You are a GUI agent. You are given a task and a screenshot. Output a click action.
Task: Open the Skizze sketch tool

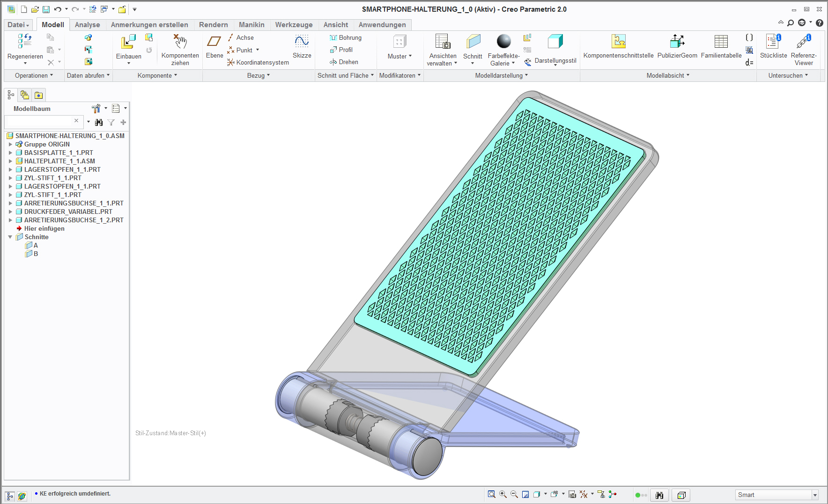(x=302, y=42)
